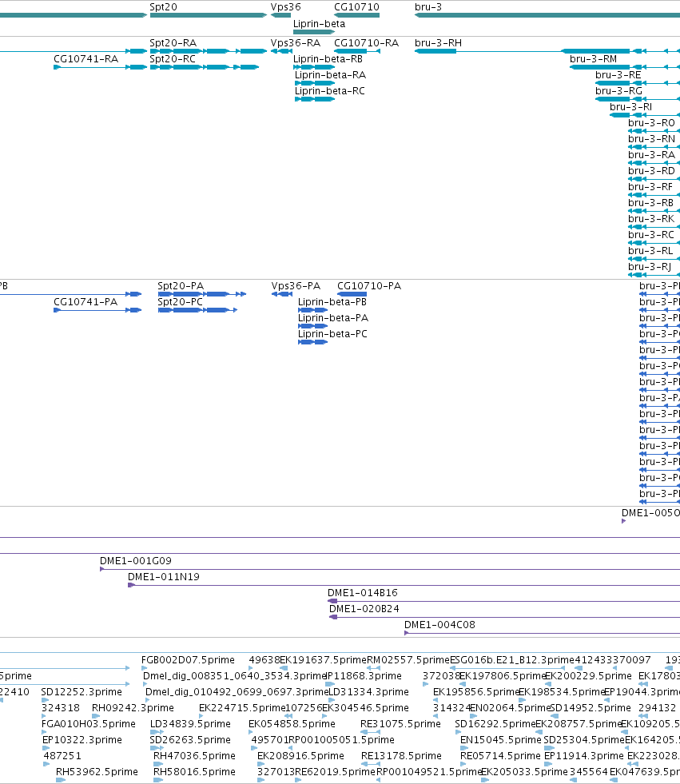
Task: Click the teal CG10710 gene bar
Action: [356, 15]
